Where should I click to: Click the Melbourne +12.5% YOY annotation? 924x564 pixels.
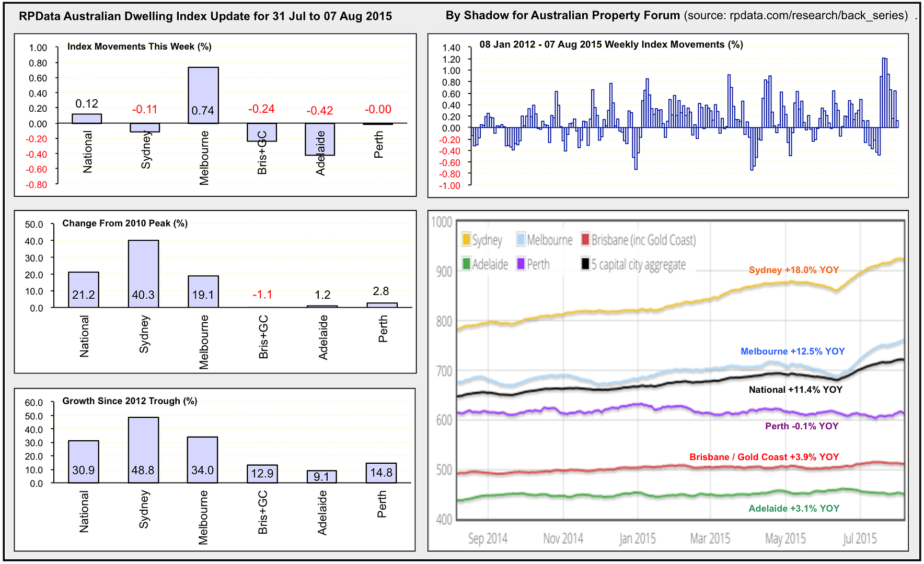[x=792, y=351]
